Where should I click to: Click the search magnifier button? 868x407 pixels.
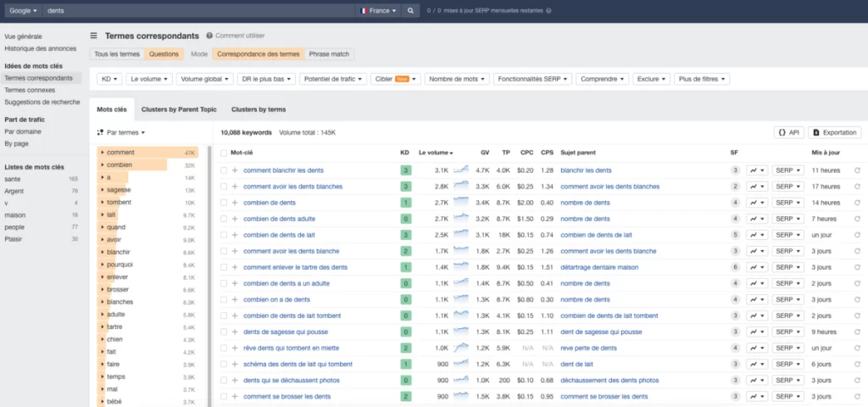pos(410,10)
